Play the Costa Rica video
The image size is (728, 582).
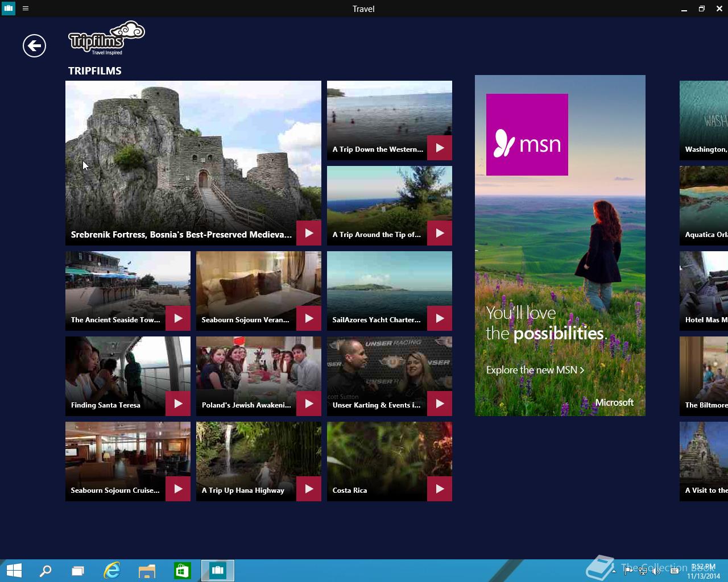tap(440, 489)
